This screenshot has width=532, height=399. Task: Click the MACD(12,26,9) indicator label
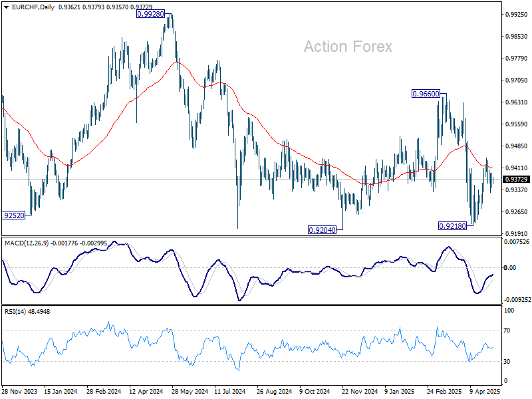click(x=27, y=243)
